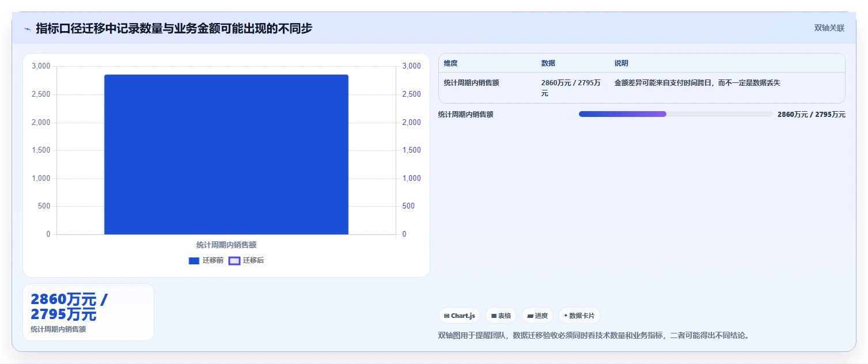
Task: Click the data card caption 统计周期内销售额
Action: click(x=58, y=329)
